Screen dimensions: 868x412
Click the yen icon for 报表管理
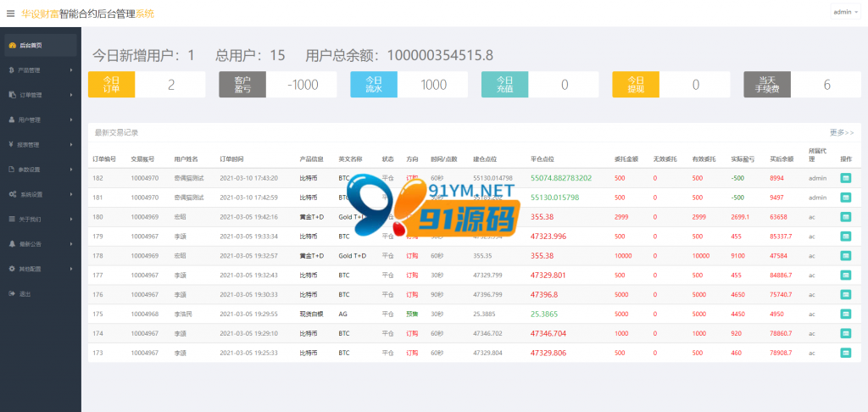(12, 144)
